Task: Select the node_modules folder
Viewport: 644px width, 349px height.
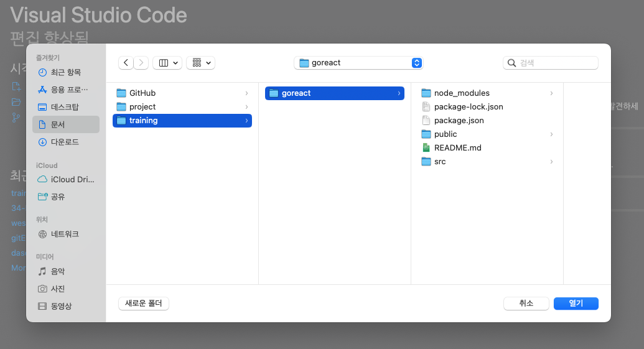Action: coord(487,93)
